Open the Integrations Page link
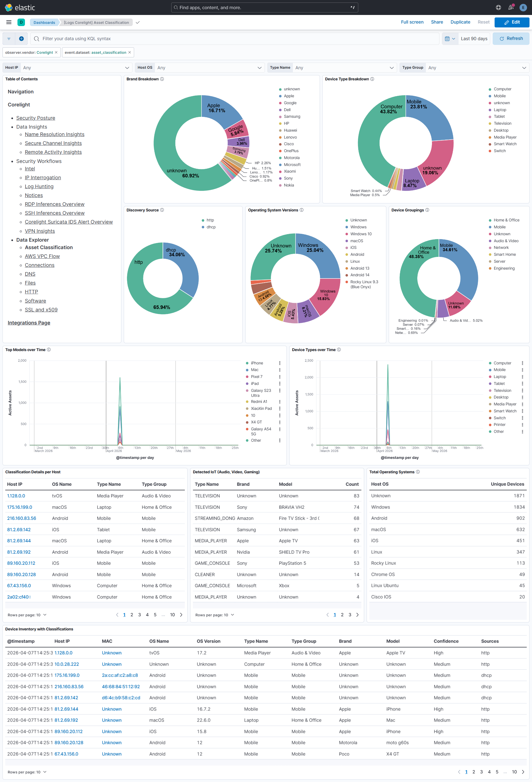Screen dimensions: 532x782 pos(29,323)
